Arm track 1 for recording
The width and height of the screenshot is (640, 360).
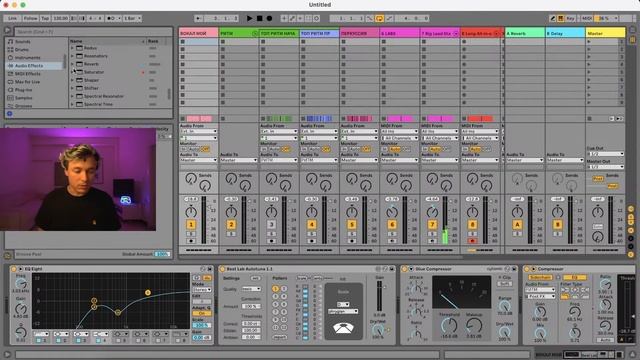[x=191, y=241]
